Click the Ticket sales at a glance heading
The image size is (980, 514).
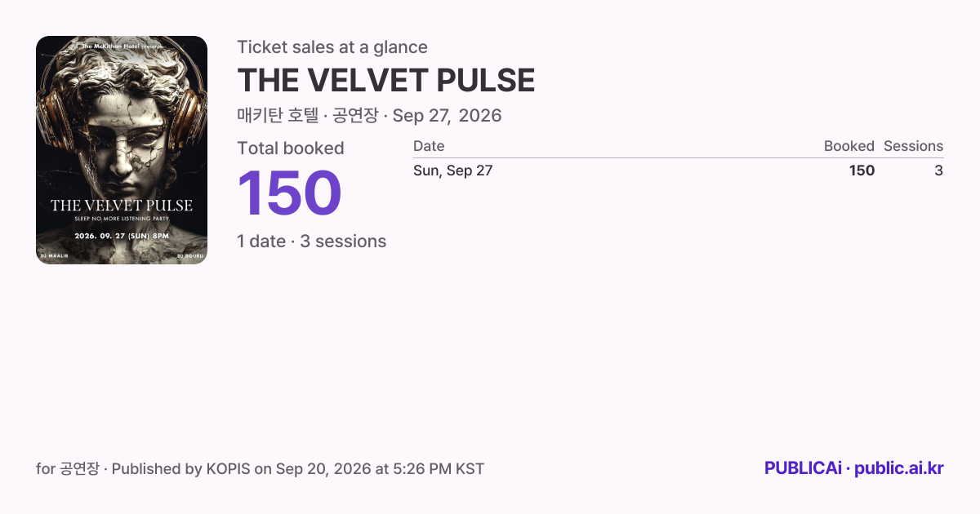(x=332, y=47)
